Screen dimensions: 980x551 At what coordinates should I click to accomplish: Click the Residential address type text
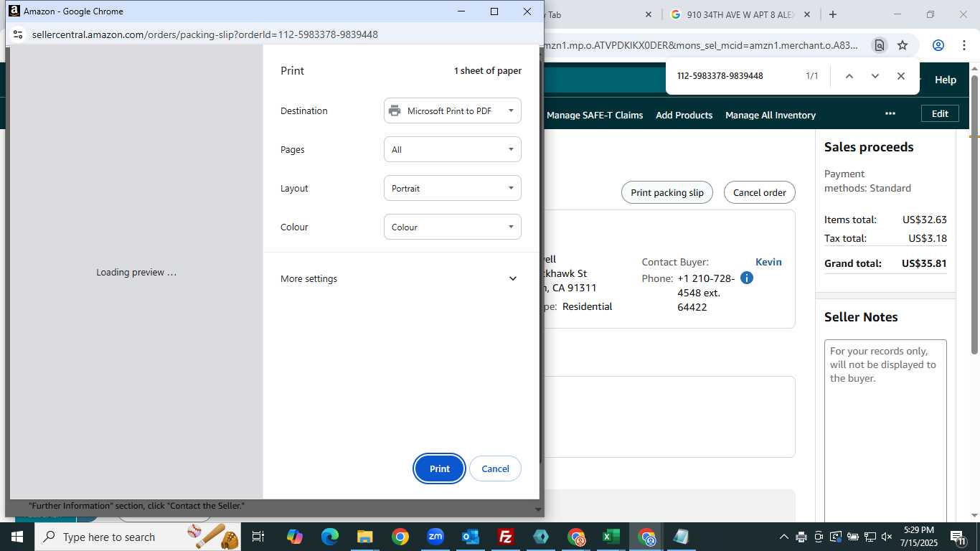pos(587,306)
